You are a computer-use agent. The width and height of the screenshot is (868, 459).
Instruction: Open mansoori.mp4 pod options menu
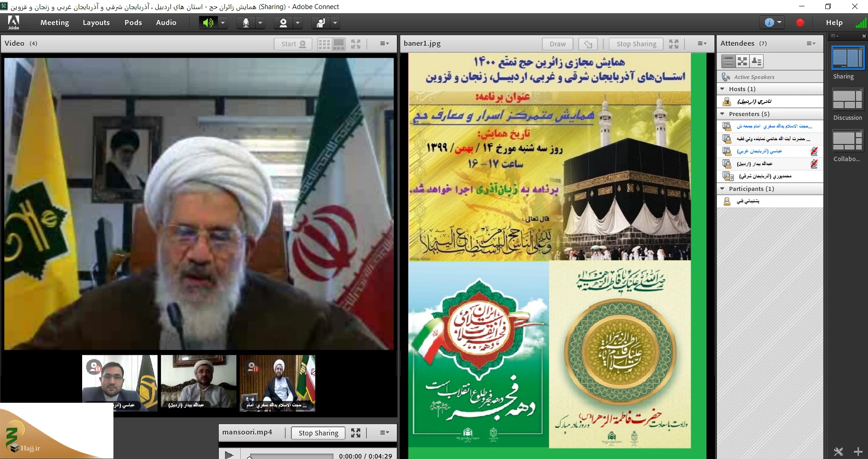tap(384, 433)
